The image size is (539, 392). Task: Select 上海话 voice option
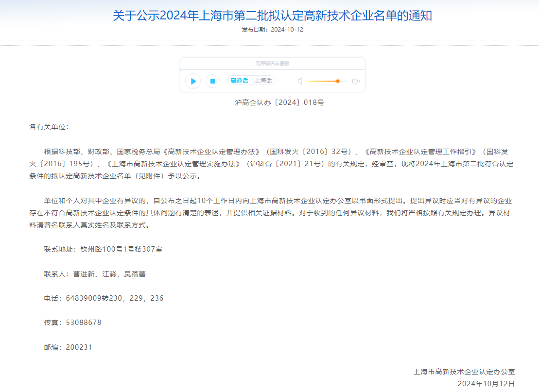(263, 81)
